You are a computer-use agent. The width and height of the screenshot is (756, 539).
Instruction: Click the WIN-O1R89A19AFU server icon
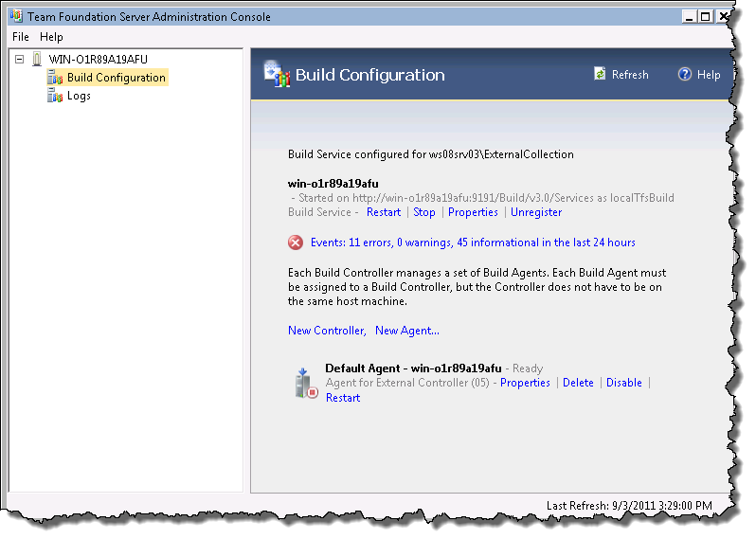point(37,60)
